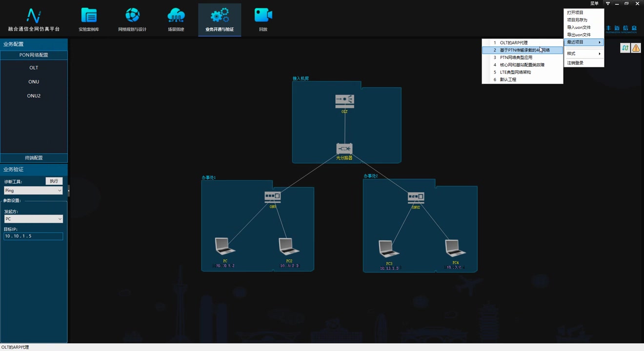Select the PC laptop icon at 10.10.1.2

tap(225, 246)
